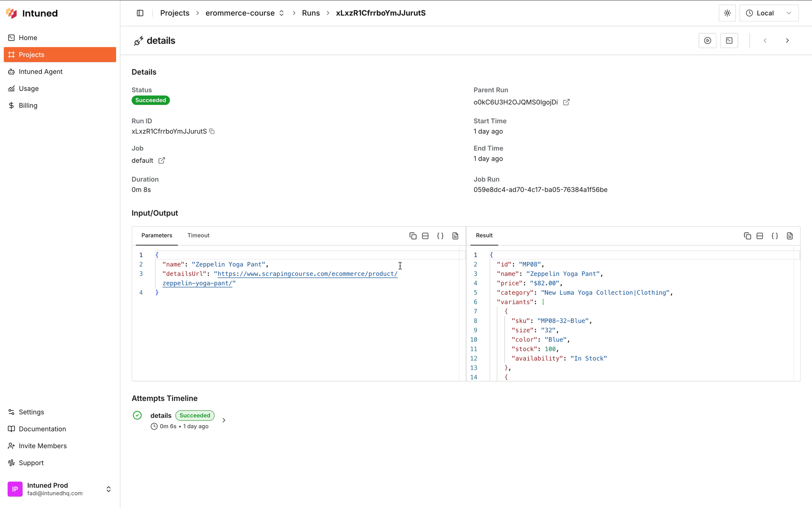The width and height of the screenshot is (812, 508).
Task: Copy the Run ID xLxzR1CfrrboYmJJurutS
Action: (x=212, y=131)
